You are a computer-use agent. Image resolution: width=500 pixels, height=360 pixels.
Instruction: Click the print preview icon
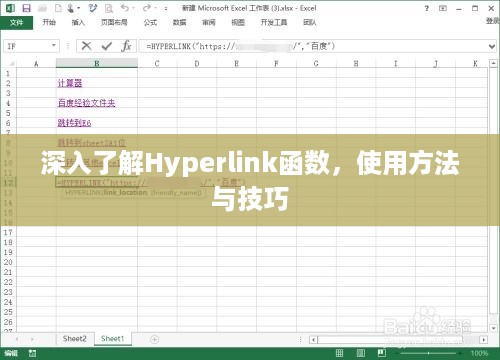[x=109, y=9]
